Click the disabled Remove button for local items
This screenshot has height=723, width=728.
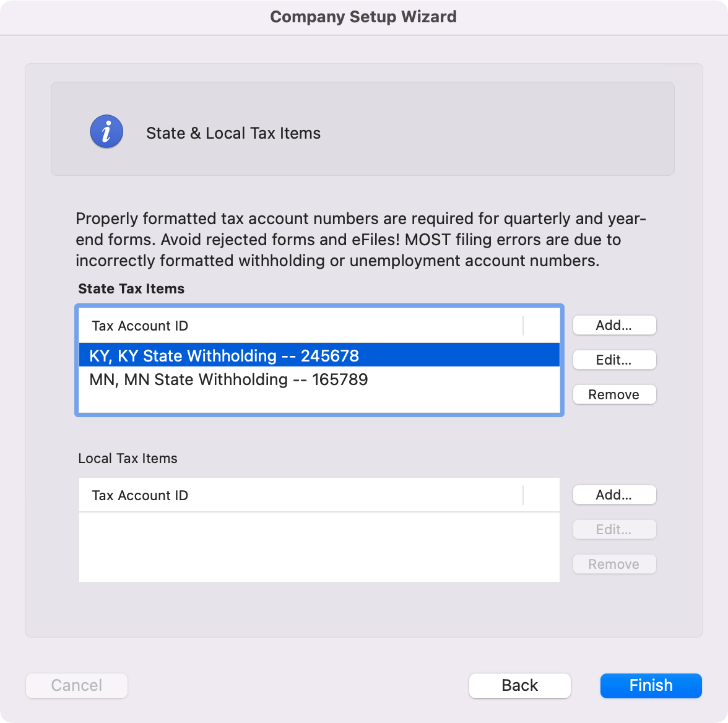tap(614, 565)
